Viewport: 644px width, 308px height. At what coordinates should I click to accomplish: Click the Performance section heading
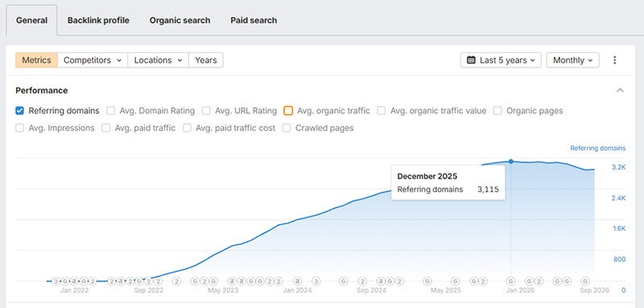pyautogui.click(x=42, y=90)
